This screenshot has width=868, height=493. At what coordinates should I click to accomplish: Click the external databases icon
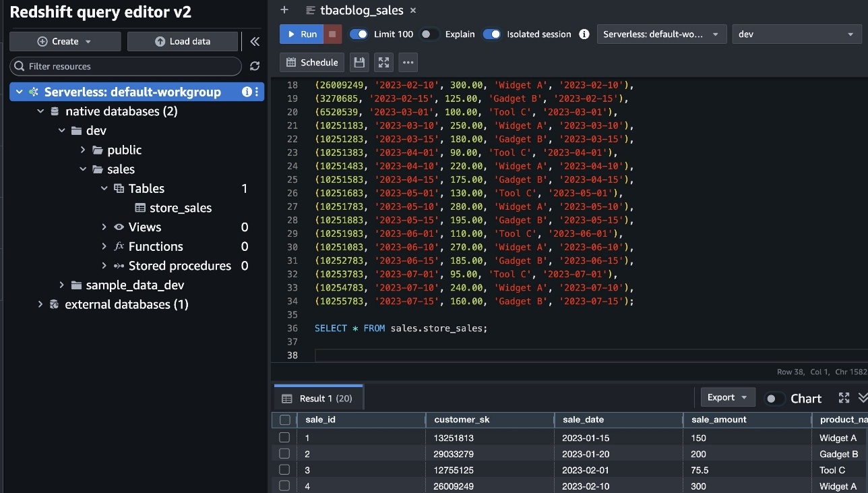point(54,304)
